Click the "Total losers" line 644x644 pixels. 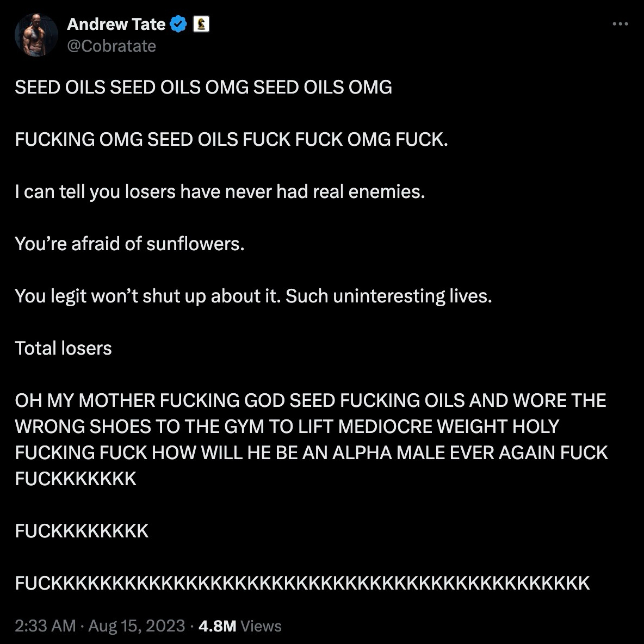pos(63,348)
